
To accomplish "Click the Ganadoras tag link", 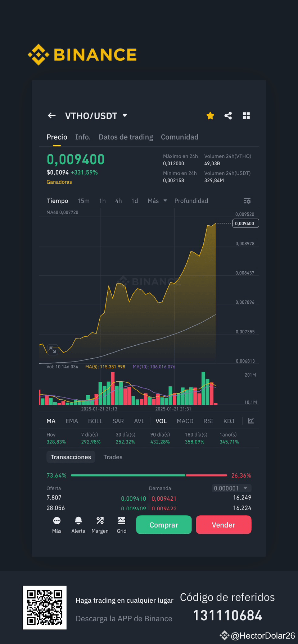I will (x=59, y=182).
